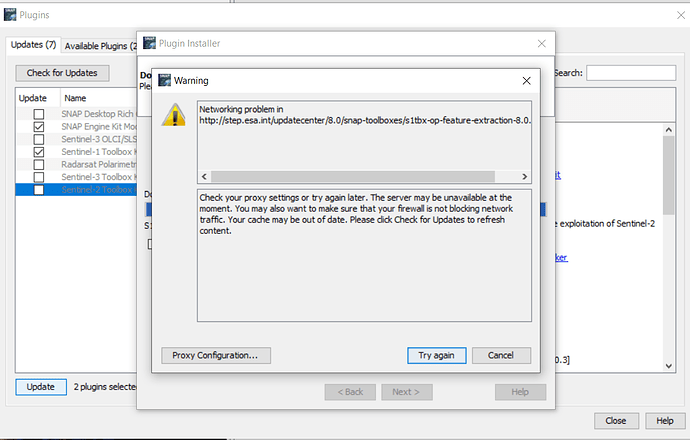Image resolution: width=690 pixels, height=440 pixels.
Task: Click right arrow of error URL scrollbar
Action: (x=525, y=176)
